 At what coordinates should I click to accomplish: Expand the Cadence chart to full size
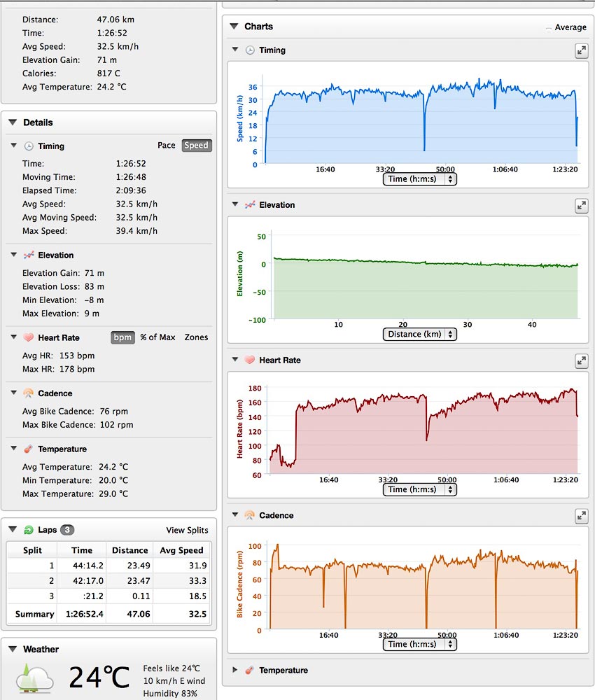point(581,516)
